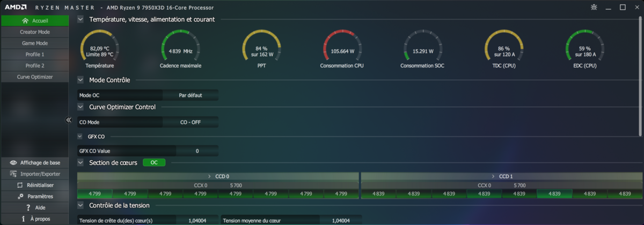Collapse the Curve Optimizer Control section

(80, 107)
